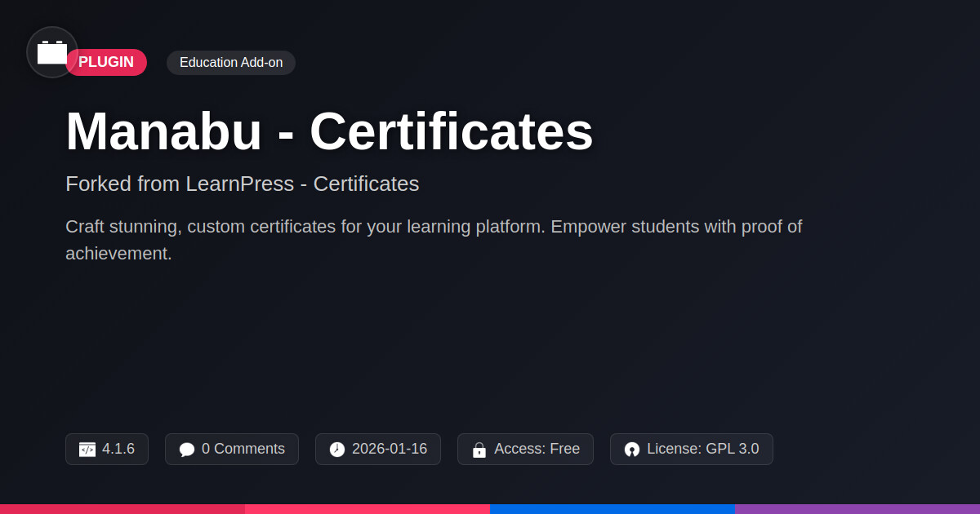This screenshot has height=514, width=980.
Task: Click the pink segment of bottom bar
Action: (x=367, y=508)
